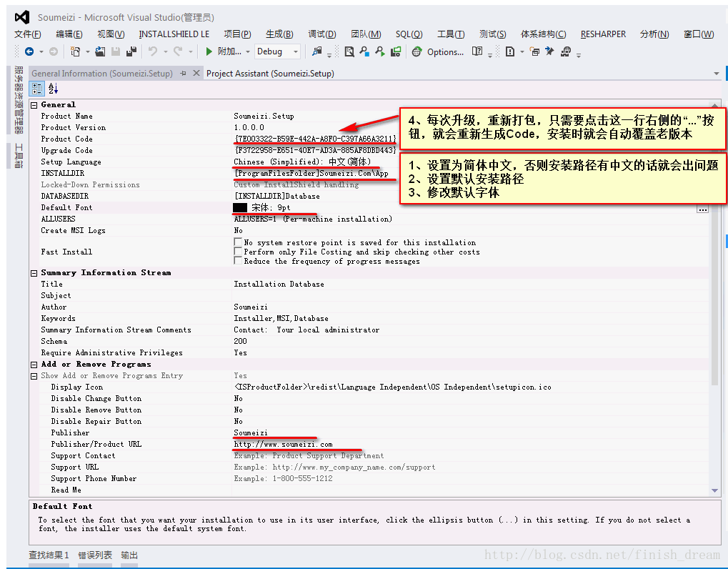Click the Save toolbar icon
Image resolution: width=728 pixels, height=569 pixels.
[116, 51]
